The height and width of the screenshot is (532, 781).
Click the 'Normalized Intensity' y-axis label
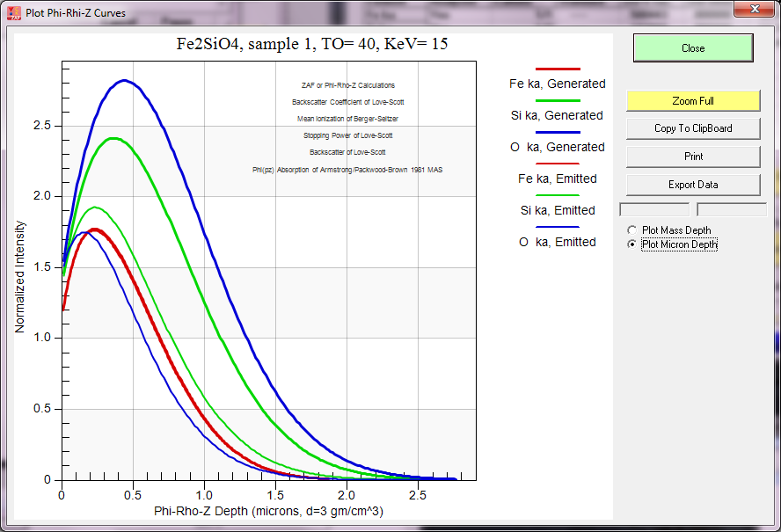(x=20, y=276)
